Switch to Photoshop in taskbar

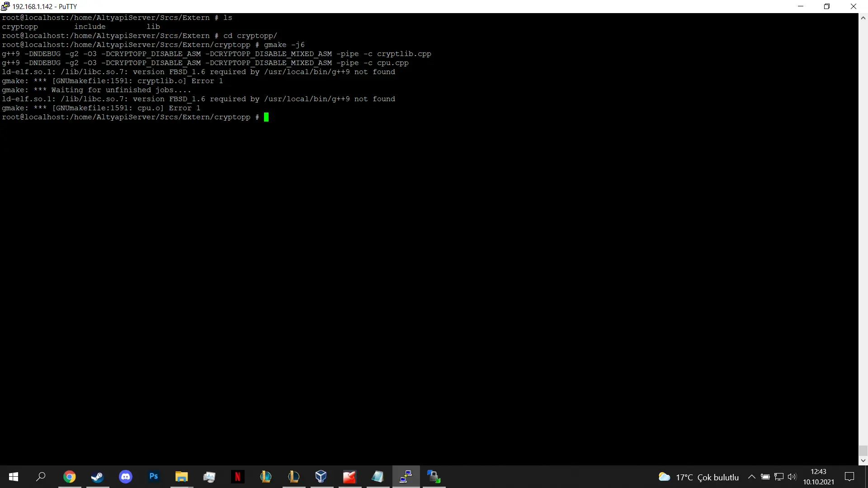pos(154,477)
